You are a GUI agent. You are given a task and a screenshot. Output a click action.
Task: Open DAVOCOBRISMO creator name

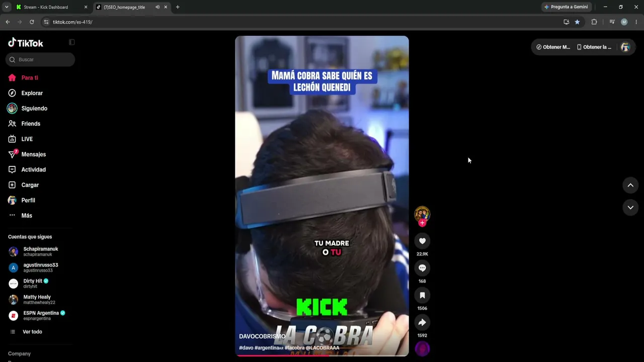[x=262, y=336]
